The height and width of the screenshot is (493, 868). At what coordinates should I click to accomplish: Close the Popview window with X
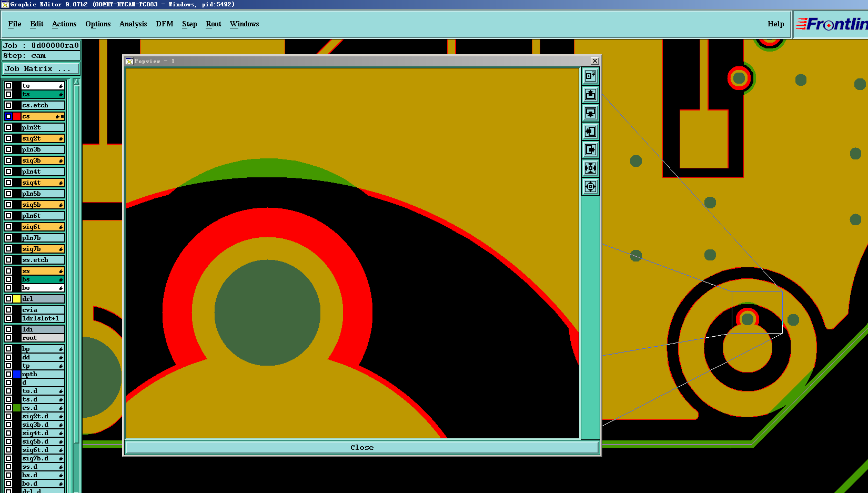(x=594, y=61)
